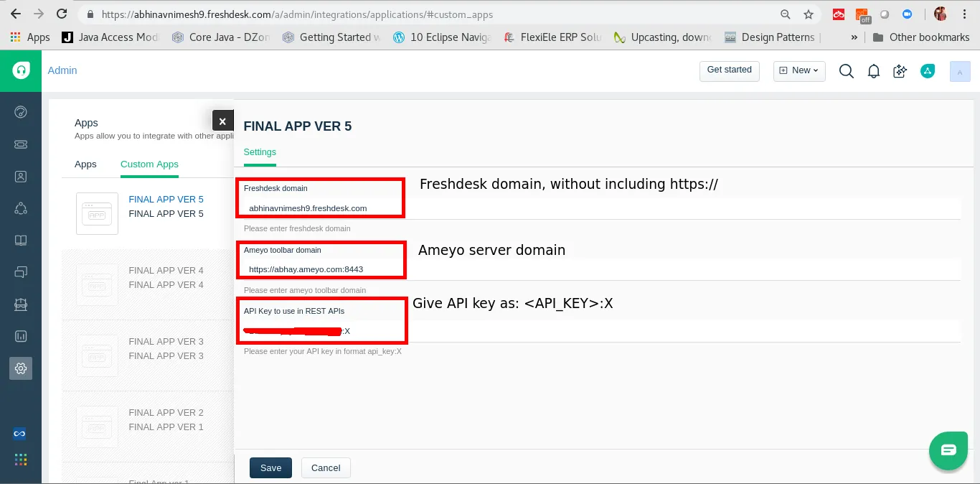Show more bookmarks with the chevron

[854, 37]
